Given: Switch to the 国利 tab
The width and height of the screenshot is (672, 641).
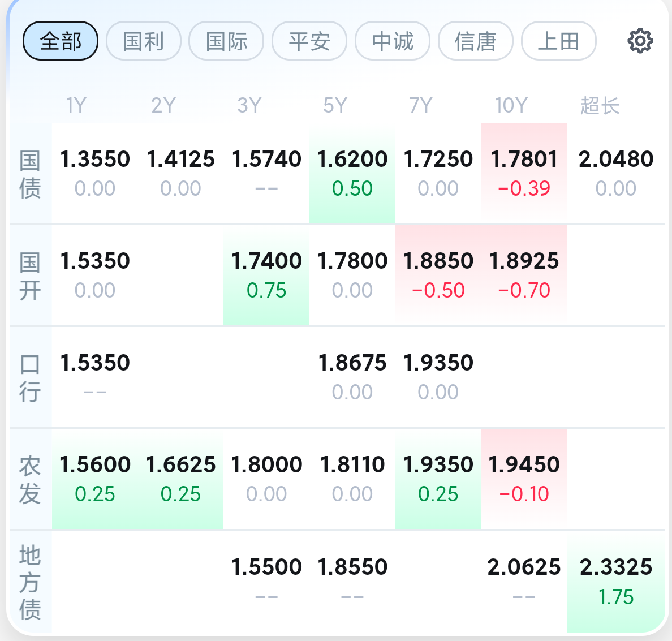Looking at the screenshot, I should click(x=144, y=41).
